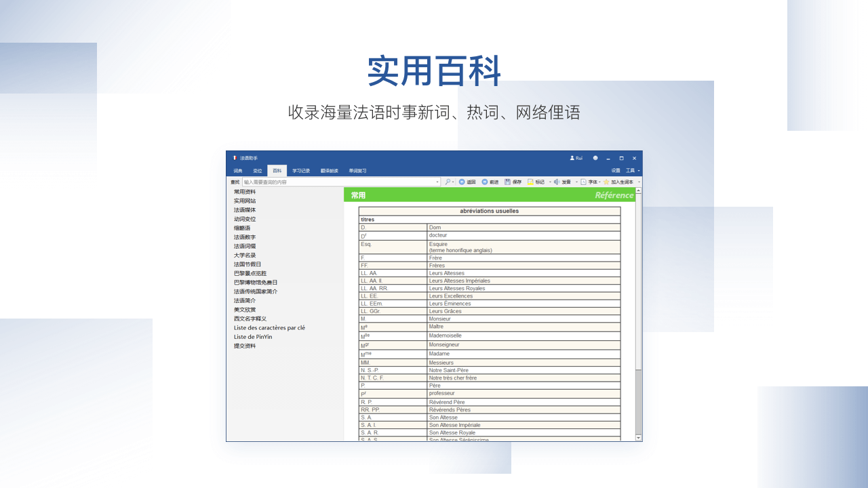This screenshot has width=868, height=488.
Task: Click the 提交资料 link in sidebar
Action: click(x=244, y=346)
